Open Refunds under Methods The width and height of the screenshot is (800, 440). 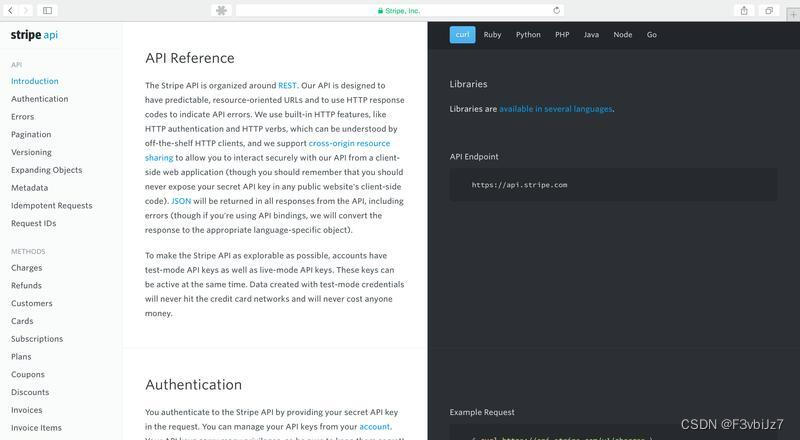pos(27,286)
